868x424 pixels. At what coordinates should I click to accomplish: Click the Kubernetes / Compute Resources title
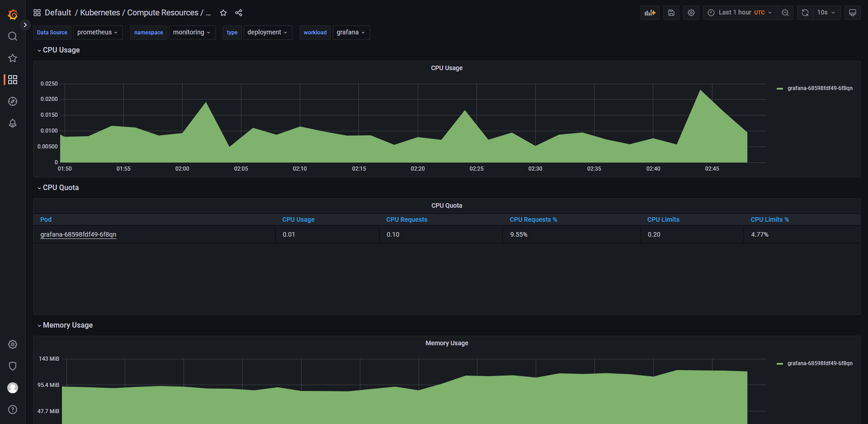click(146, 13)
